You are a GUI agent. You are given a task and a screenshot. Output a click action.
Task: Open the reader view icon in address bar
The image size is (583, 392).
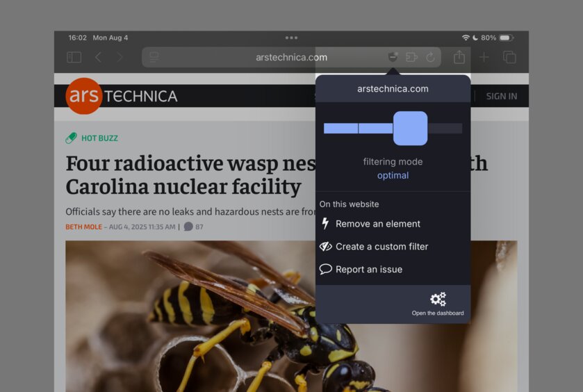154,57
